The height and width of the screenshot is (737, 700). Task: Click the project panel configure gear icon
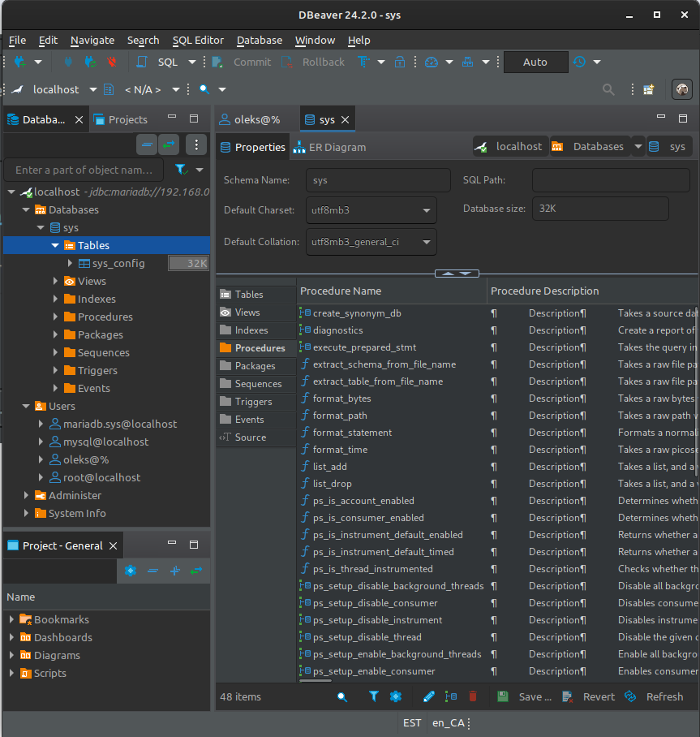tap(131, 571)
